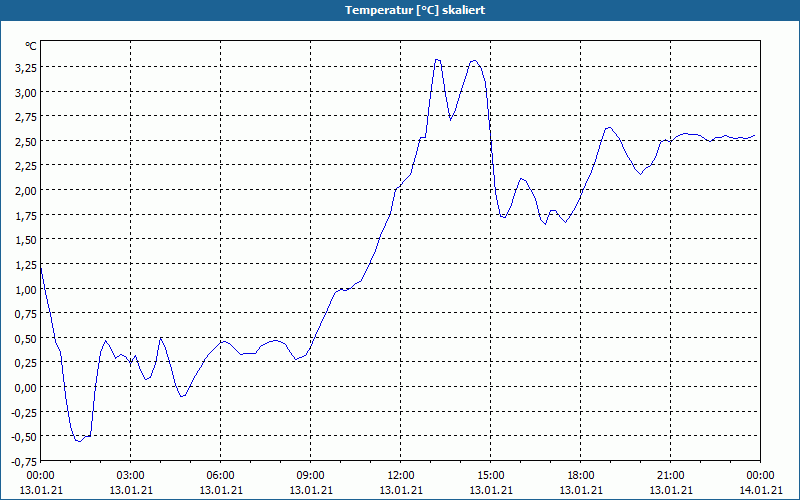Click the temperature peak near 13:00

click(437, 60)
